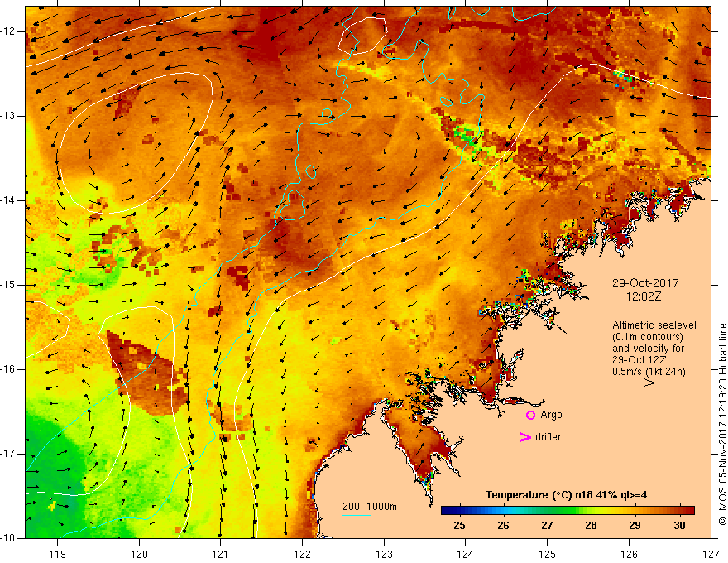This screenshot has width=728, height=563.
Task: Click the 'drifter' legend label
Action: pyautogui.click(x=548, y=437)
